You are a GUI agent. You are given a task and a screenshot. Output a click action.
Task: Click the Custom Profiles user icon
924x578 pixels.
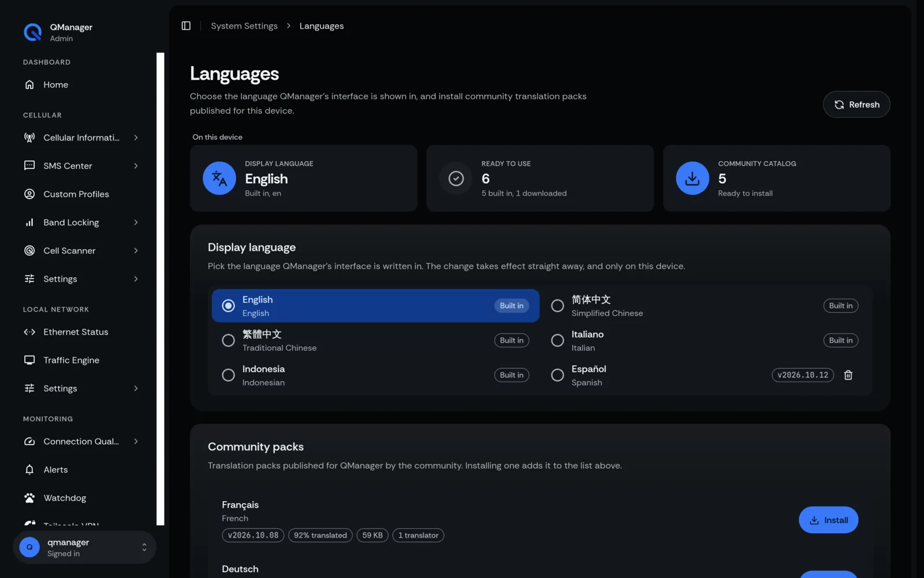[29, 194]
